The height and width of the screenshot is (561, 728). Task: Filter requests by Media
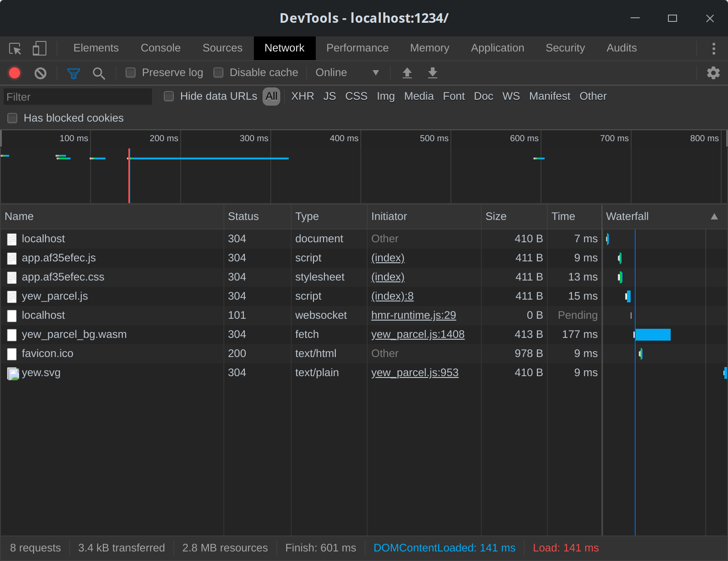(x=419, y=97)
